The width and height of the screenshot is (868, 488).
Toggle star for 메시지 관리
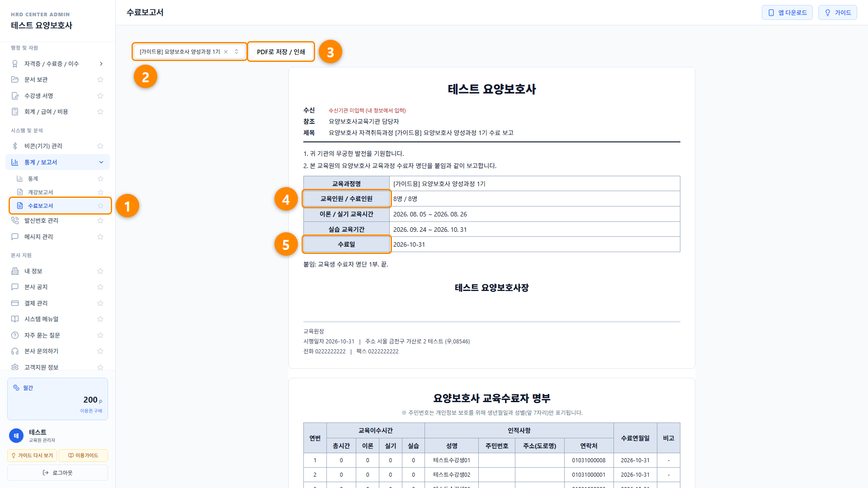(x=100, y=237)
